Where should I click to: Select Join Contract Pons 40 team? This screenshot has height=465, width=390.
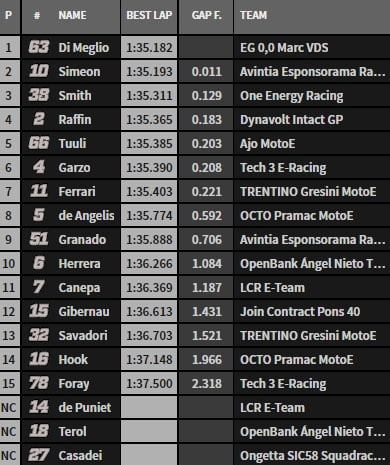click(x=300, y=312)
